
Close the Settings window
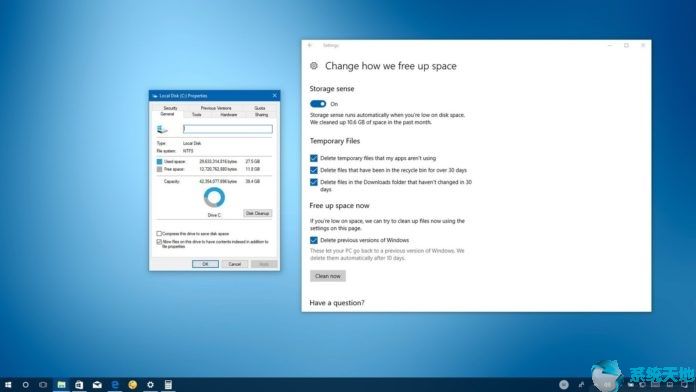tap(643, 45)
